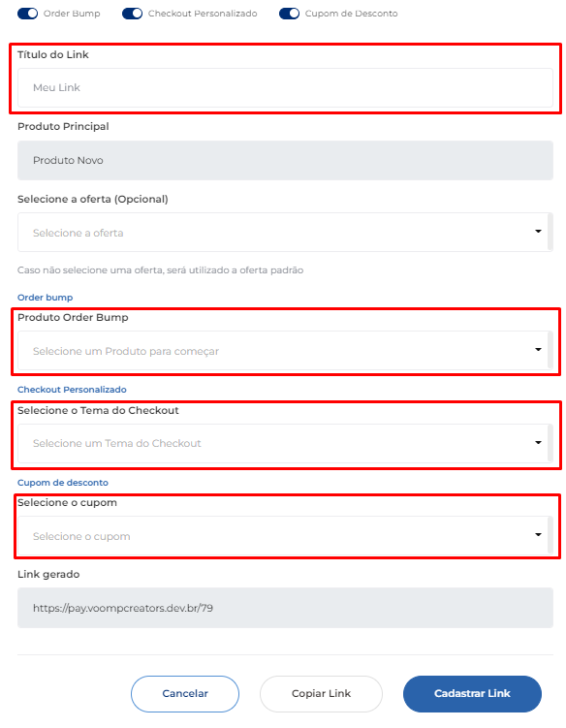The height and width of the screenshot is (728, 566).
Task: Click the Cupom de desconto section heading
Action: point(63,483)
